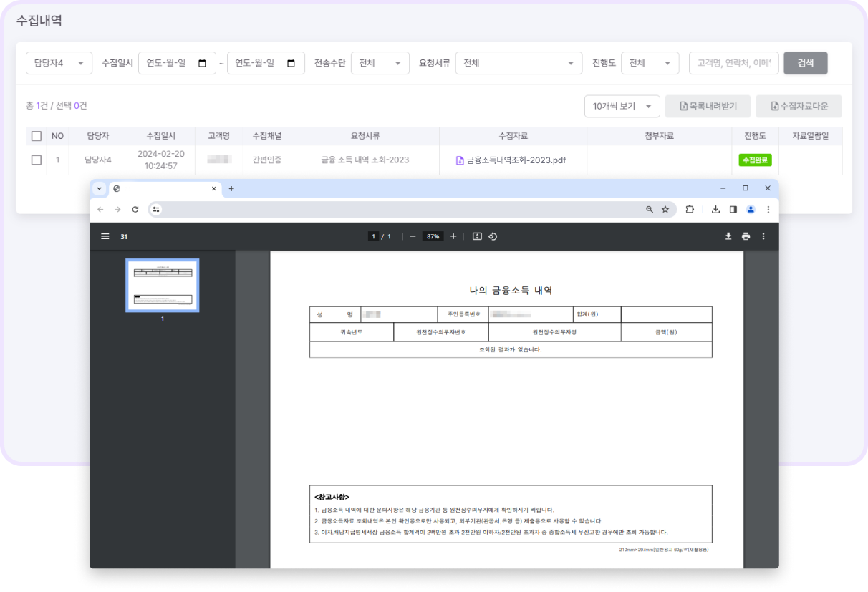Open a new browser tab
The height and width of the screenshot is (592, 868).
(231, 189)
